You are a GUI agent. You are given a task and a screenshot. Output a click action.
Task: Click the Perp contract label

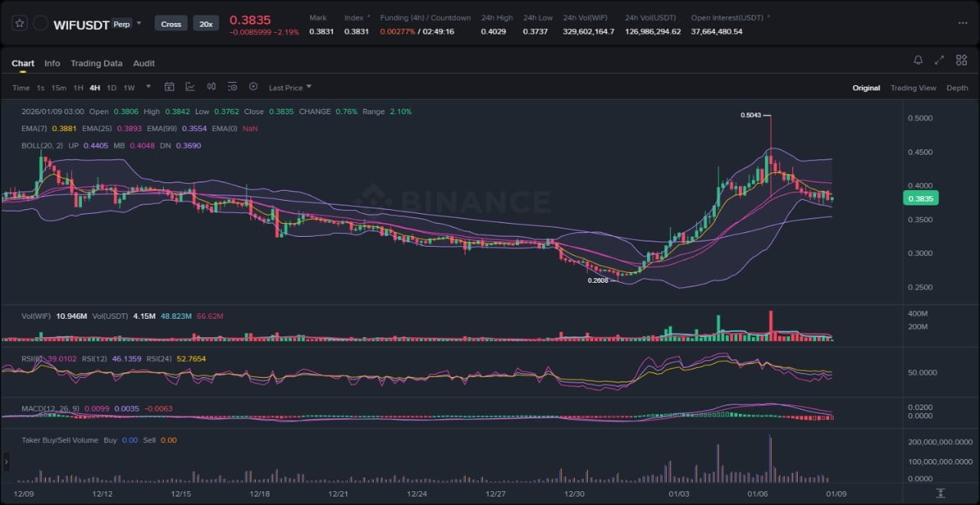[x=121, y=24]
